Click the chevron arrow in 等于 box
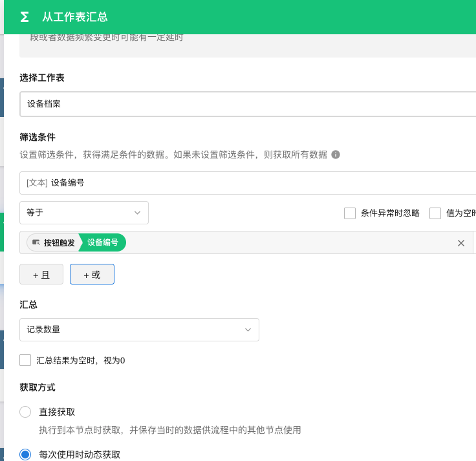This screenshot has width=476, height=461. click(137, 213)
